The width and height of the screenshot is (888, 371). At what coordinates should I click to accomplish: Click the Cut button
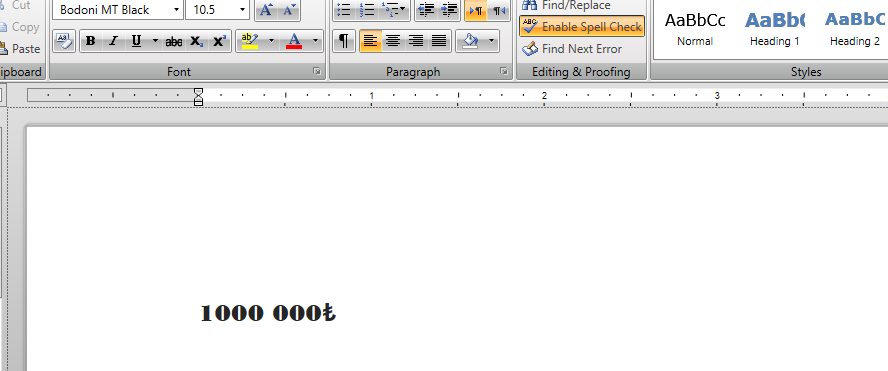coord(16,6)
